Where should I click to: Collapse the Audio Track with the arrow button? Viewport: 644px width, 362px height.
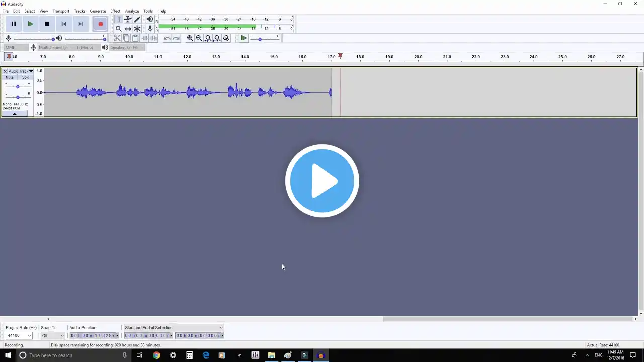(x=14, y=114)
